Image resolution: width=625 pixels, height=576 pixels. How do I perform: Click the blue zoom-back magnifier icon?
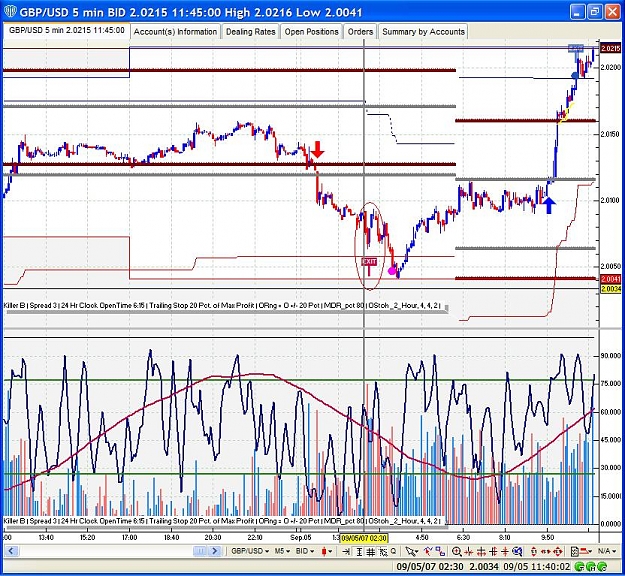[517, 551]
